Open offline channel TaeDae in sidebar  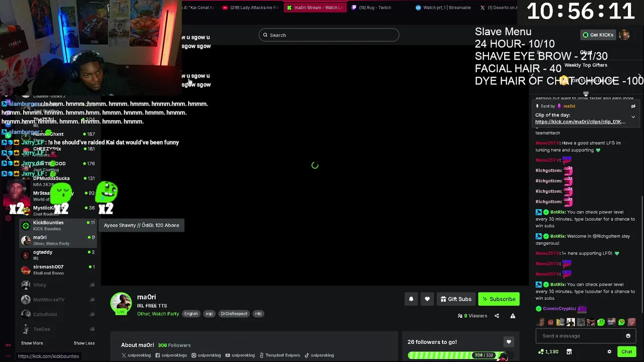(58, 329)
